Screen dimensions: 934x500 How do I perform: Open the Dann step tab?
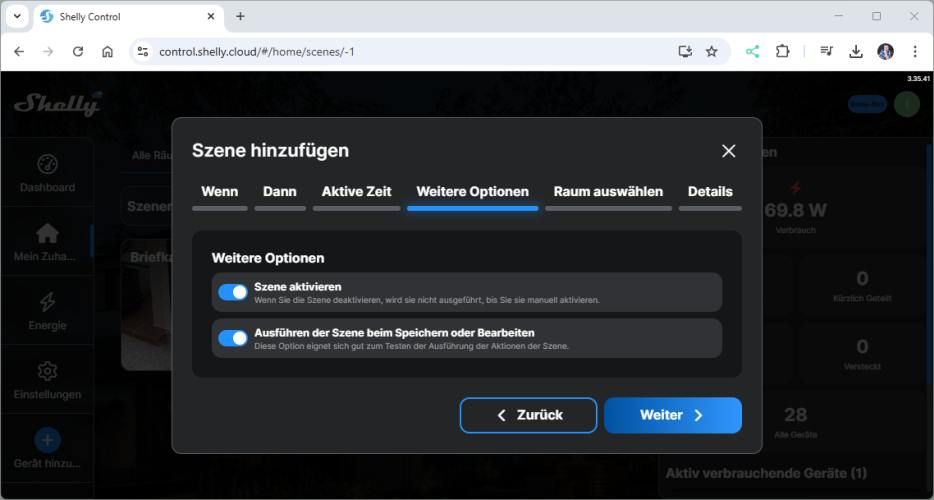click(x=280, y=192)
